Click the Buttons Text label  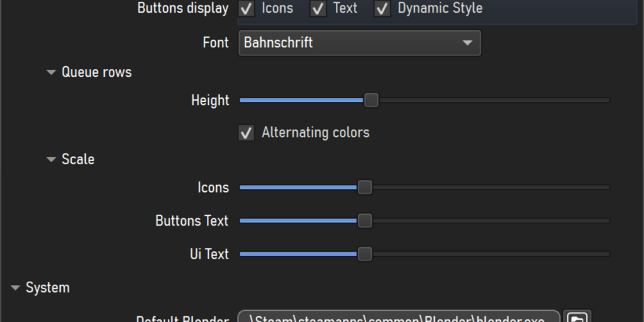[x=192, y=221]
